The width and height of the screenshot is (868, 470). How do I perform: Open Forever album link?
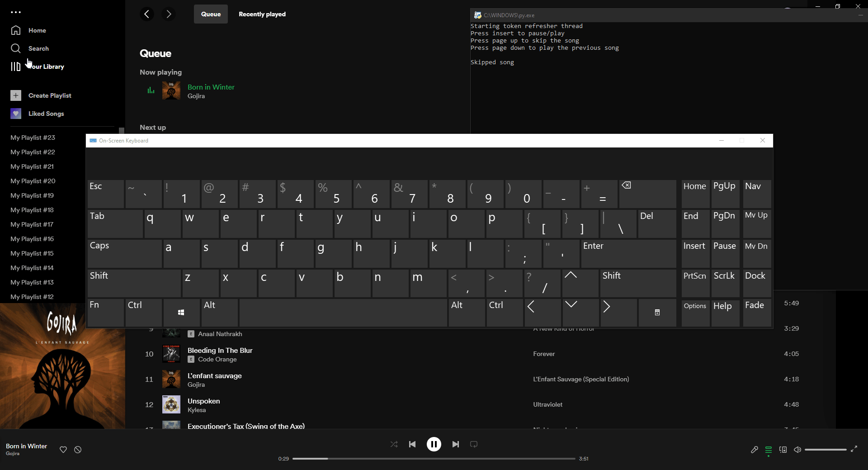point(544,354)
